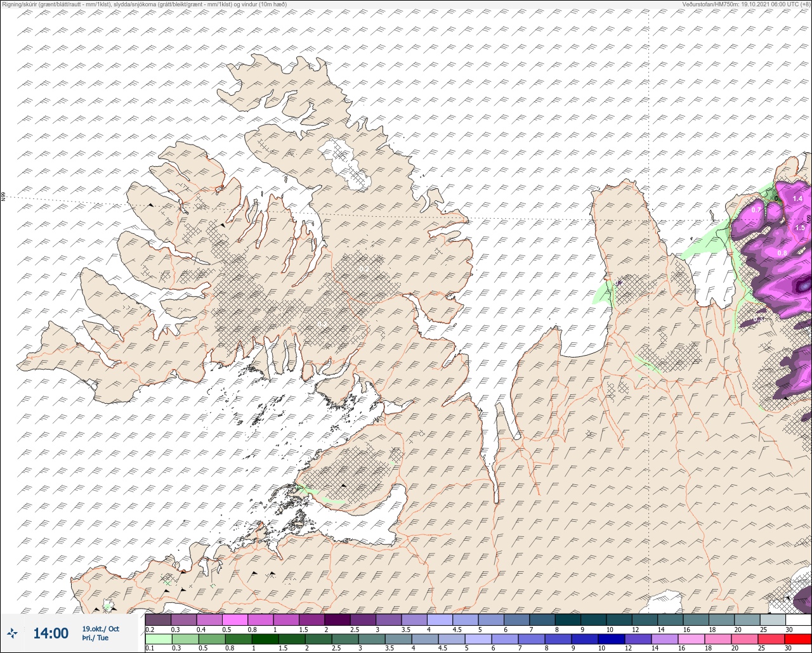Click the map title starting 'Rigning/skúrir'
Viewport: 812px width, 653px height.
coord(144,4)
